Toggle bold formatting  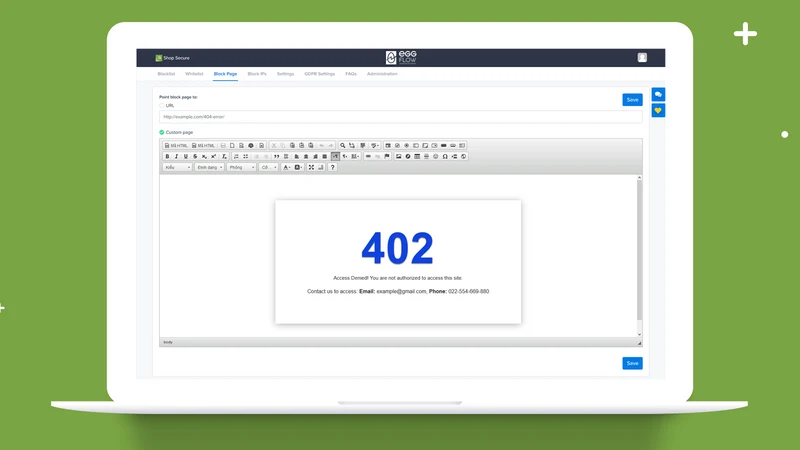point(167,157)
